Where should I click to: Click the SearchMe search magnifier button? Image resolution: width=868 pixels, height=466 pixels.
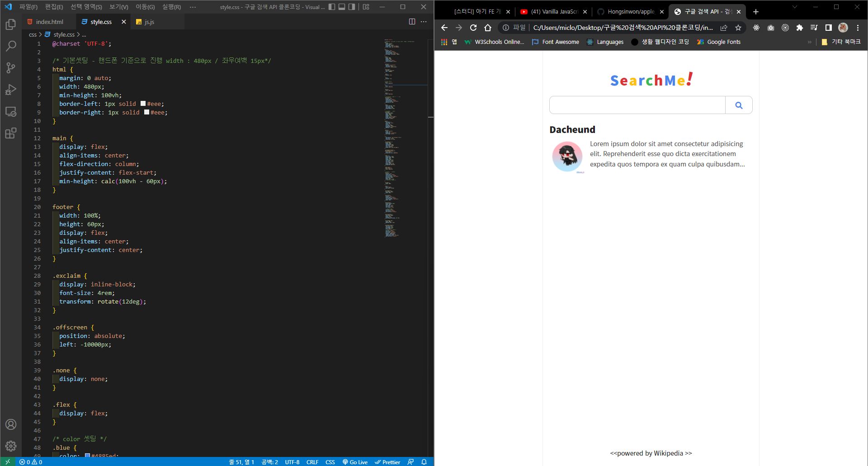pyautogui.click(x=739, y=105)
